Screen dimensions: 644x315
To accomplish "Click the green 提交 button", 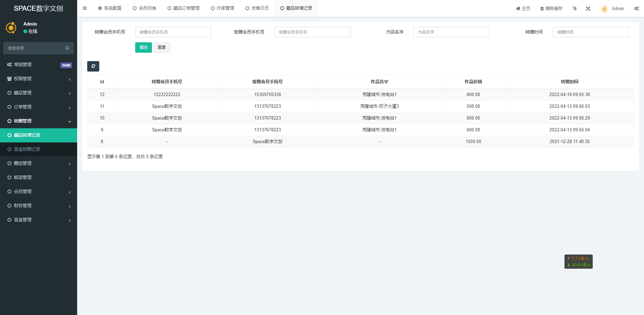I will tap(143, 47).
